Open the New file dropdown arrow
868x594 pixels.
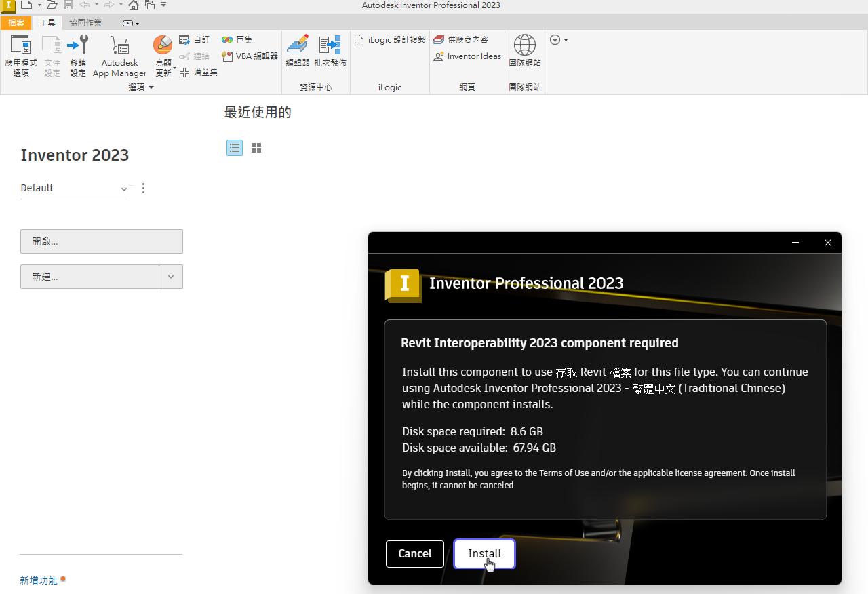click(39, 5)
